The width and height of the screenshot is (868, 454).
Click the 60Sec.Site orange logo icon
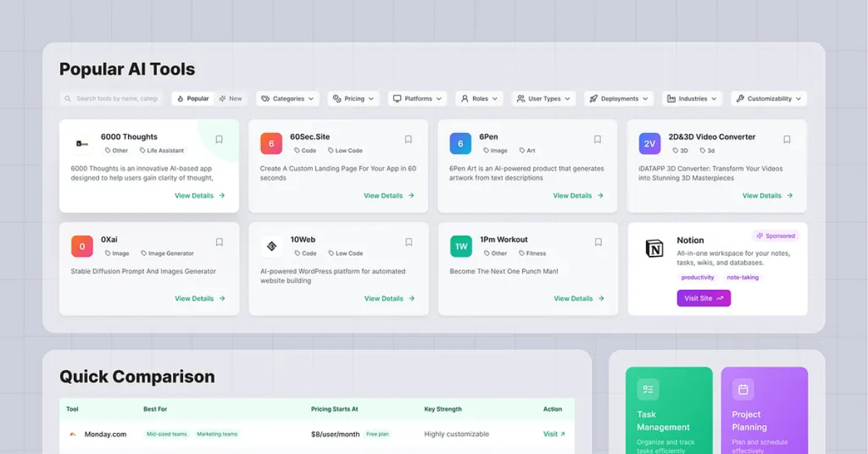pyautogui.click(x=271, y=143)
